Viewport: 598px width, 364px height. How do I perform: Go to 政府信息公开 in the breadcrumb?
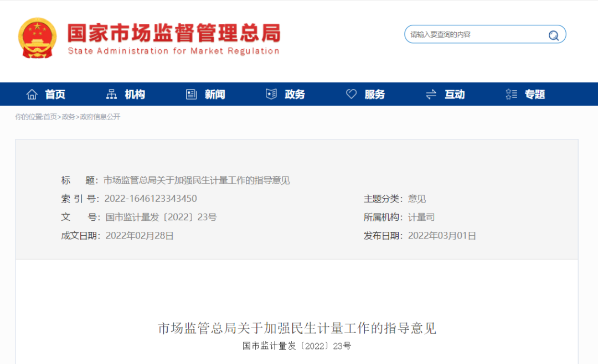click(100, 117)
